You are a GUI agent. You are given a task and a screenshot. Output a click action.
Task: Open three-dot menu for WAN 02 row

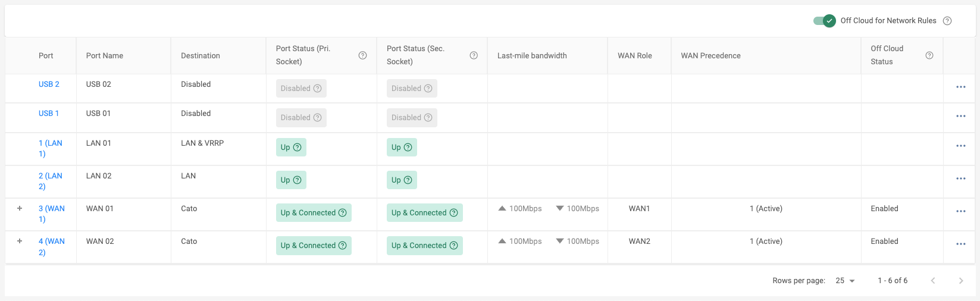pos(960,244)
